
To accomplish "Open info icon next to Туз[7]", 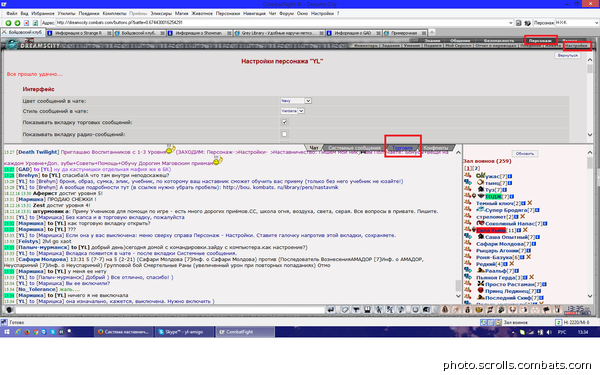I will [x=505, y=190].
